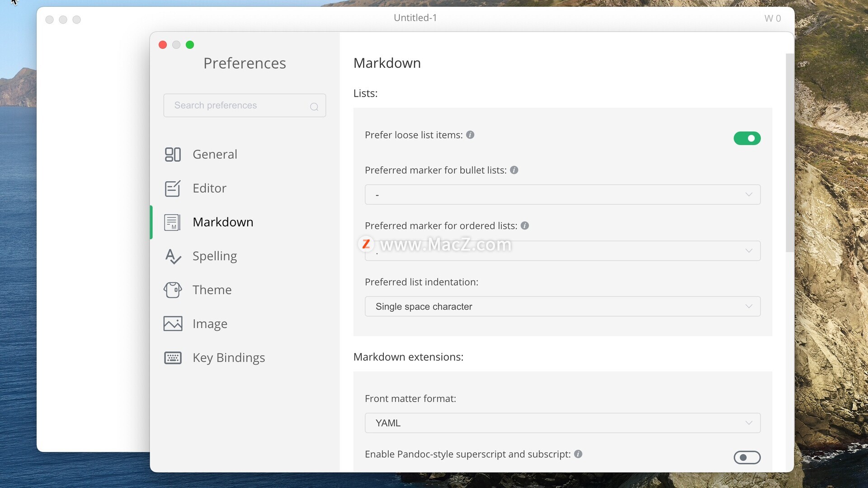Screen dimensions: 868x488
Task: Click the Image picture icon
Action: point(172,324)
